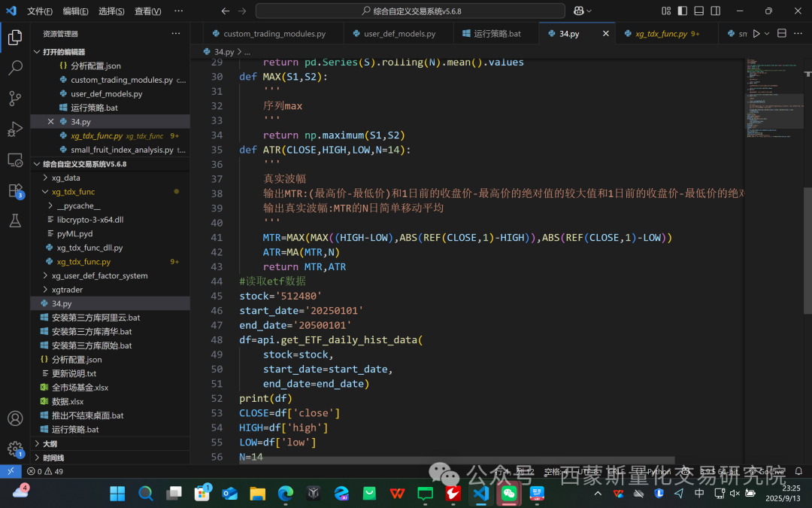Viewport: 812px width, 508px height.
Task: Close the 34.py editor tab
Action: [606, 34]
